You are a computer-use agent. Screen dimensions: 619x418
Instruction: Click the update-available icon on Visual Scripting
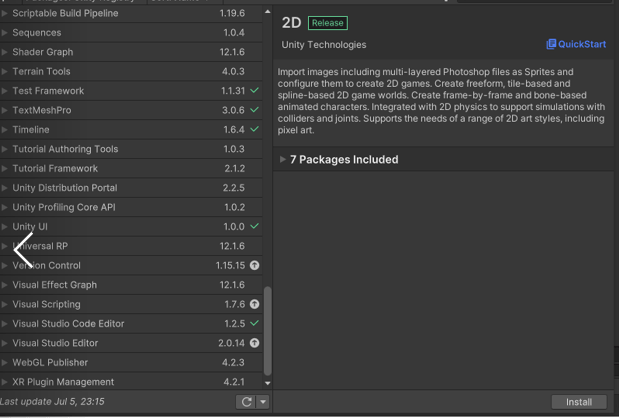(x=254, y=304)
